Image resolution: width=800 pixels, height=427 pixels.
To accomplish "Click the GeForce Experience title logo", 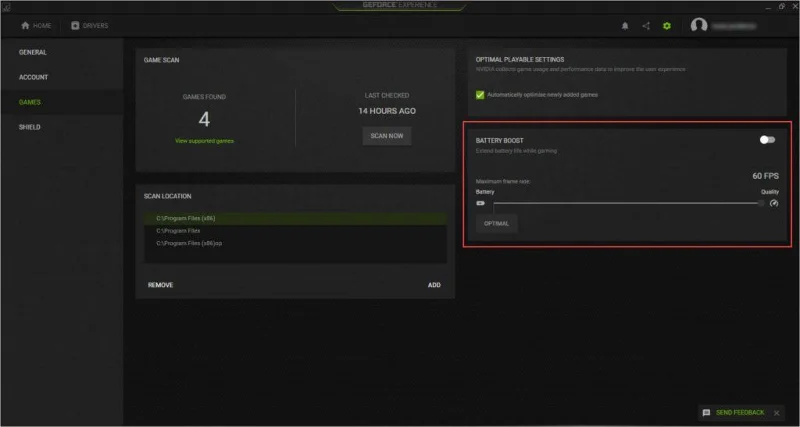I will [x=399, y=5].
